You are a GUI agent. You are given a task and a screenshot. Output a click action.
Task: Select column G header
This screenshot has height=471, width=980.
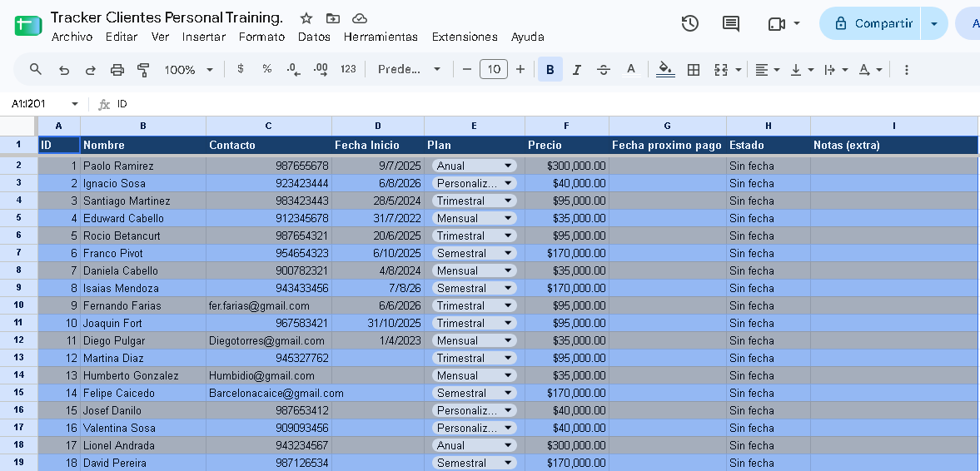pyautogui.click(x=668, y=126)
